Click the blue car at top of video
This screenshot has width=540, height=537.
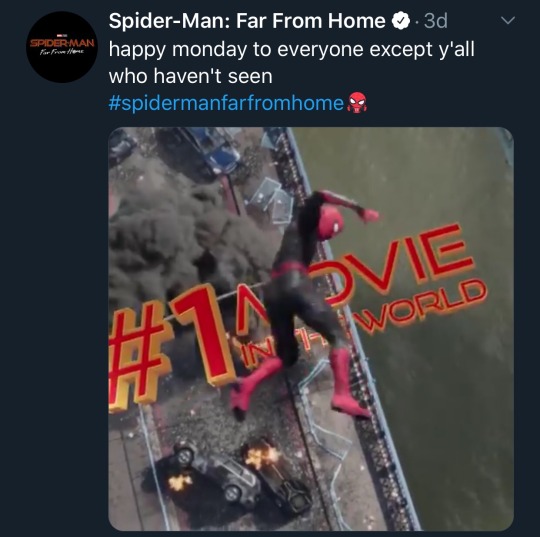pyautogui.click(x=220, y=152)
